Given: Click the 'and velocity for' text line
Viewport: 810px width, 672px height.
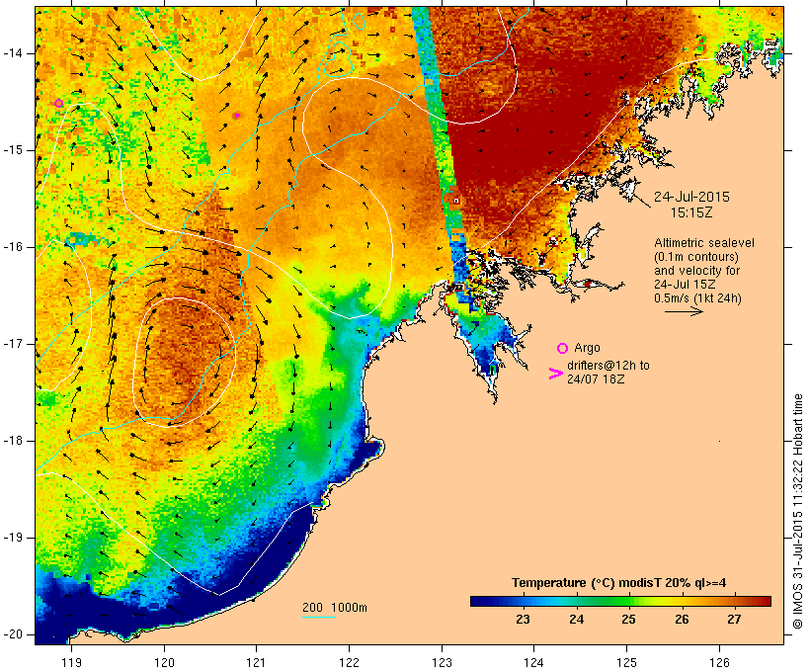Looking at the screenshot, I should [696, 271].
